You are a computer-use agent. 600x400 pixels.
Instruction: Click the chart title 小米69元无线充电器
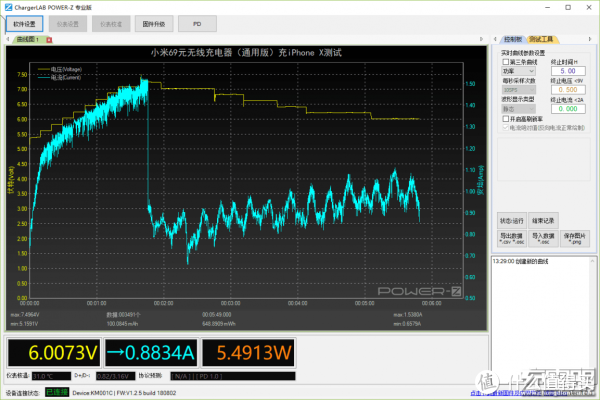246,52
